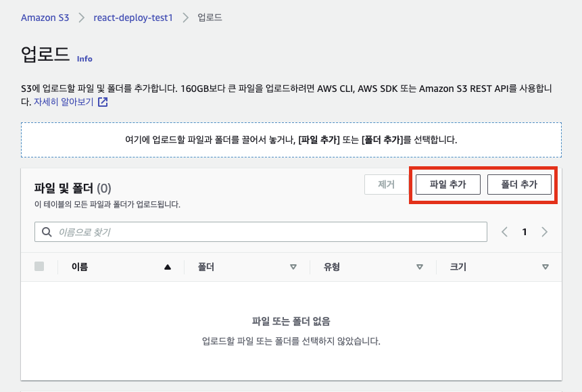Screen dimensions: 582x392
Task: Click the drag-and-drop upload zone
Action: [291, 140]
